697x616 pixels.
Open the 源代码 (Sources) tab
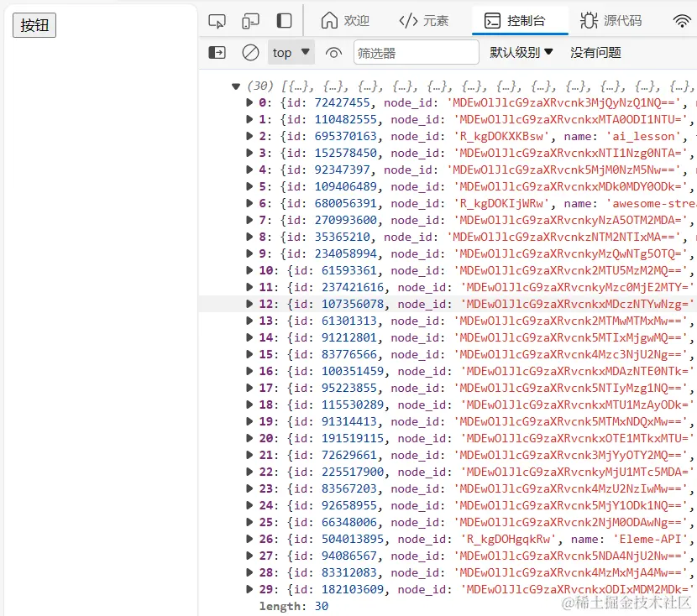coord(611,21)
